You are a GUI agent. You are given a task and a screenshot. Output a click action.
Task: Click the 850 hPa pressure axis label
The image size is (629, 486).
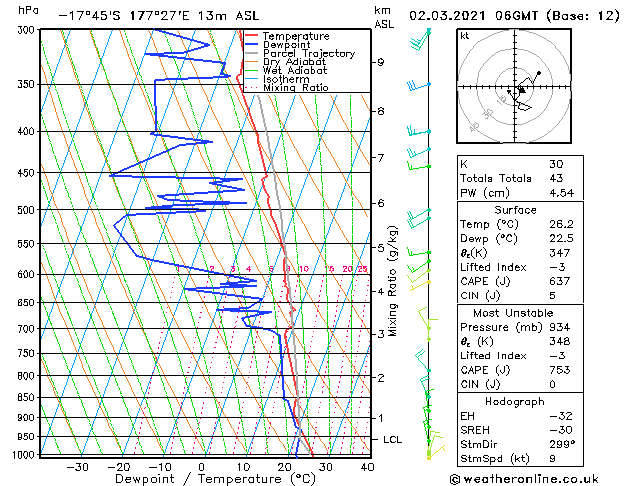[x=28, y=397]
